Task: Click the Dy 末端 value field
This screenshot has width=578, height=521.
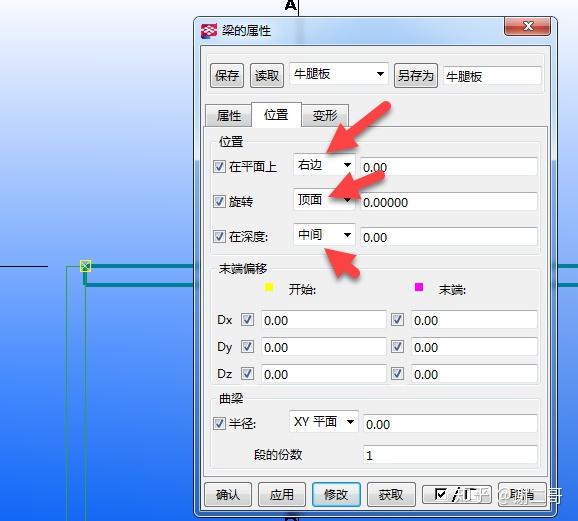Action: [474, 347]
